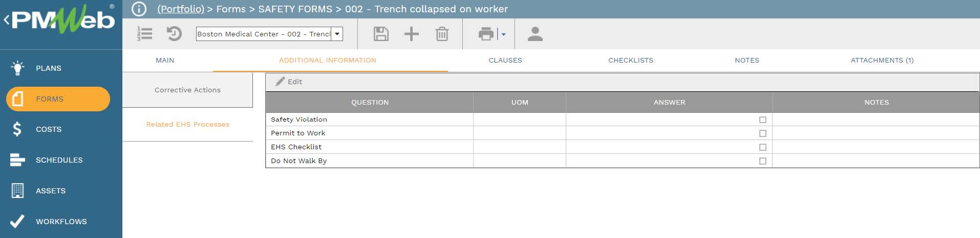980x238 pixels.
Task: Click the QUESTION column header
Action: tap(370, 102)
